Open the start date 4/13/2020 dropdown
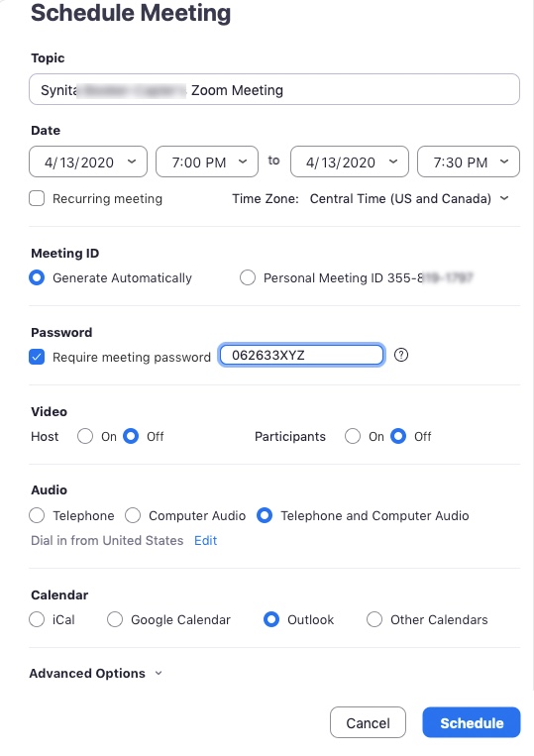 click(88, 162)
